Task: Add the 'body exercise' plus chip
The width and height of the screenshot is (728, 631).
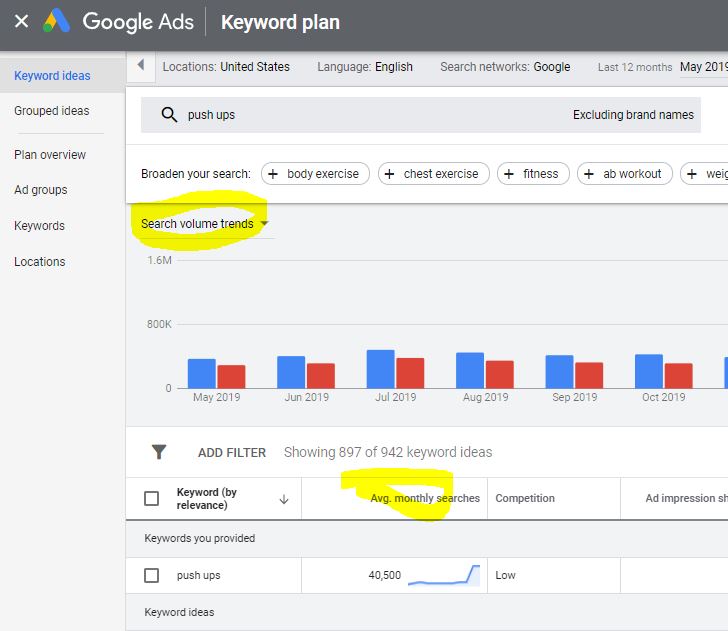Action: (x=315, y=174)
